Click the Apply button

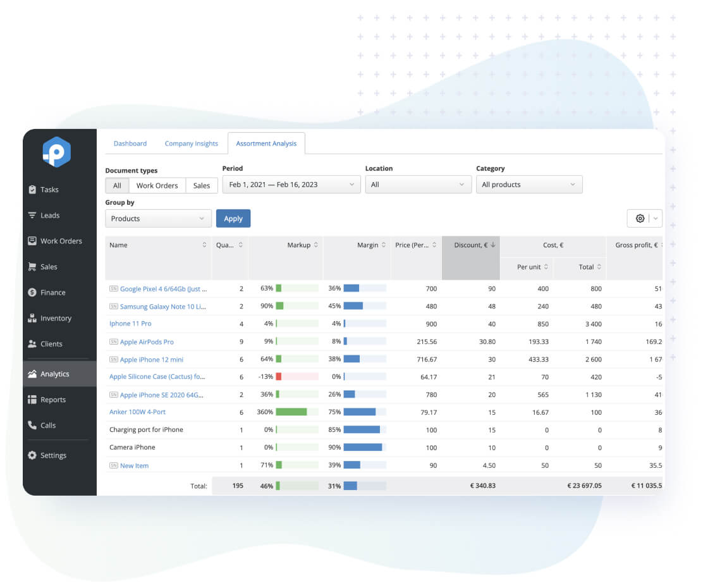click(x=233, y=218)
